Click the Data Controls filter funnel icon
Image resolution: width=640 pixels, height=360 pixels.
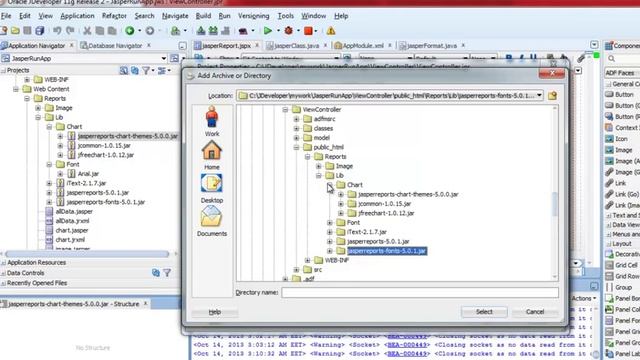click(x=167, y=273)
